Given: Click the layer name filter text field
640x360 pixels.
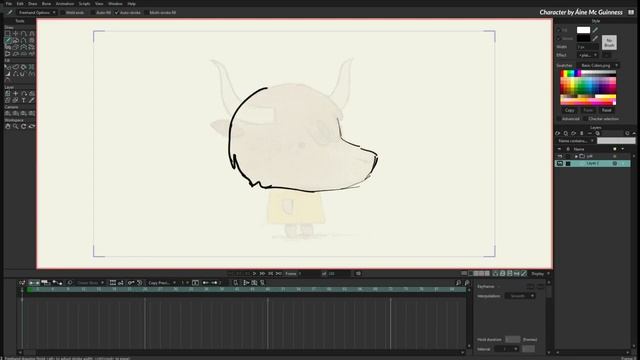Looking at the screenshot, I should (616, 141).
